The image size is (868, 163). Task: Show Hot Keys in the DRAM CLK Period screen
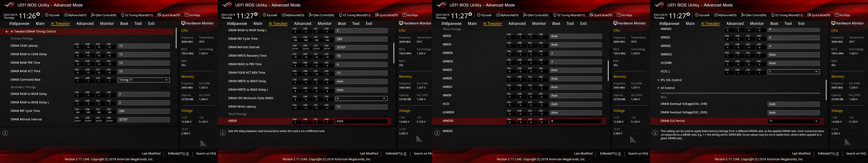click(842, 15)
